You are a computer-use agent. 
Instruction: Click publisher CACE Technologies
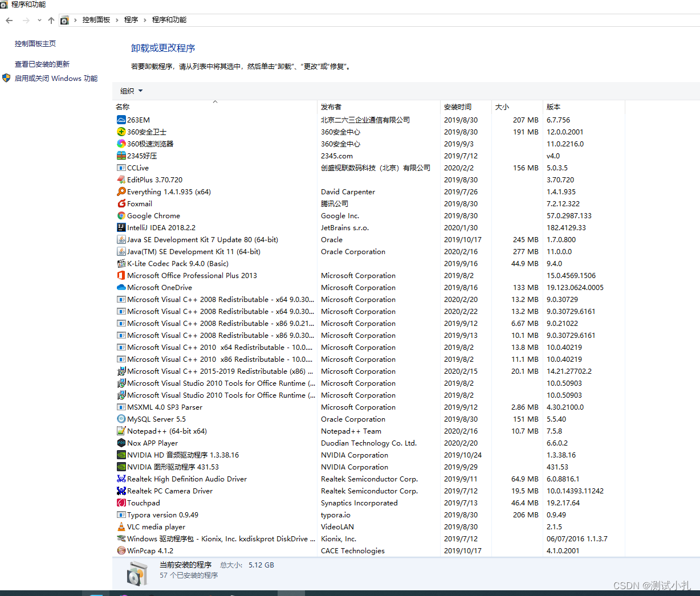[353, 550]
